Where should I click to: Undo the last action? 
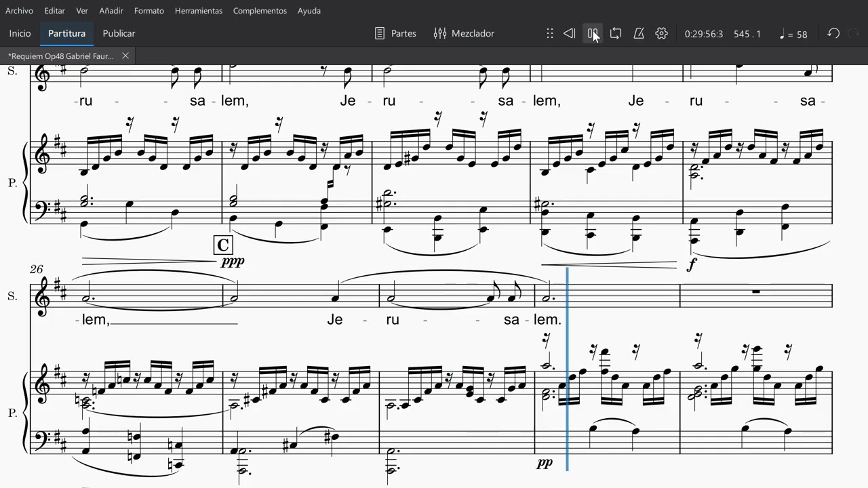click(833, 33)
